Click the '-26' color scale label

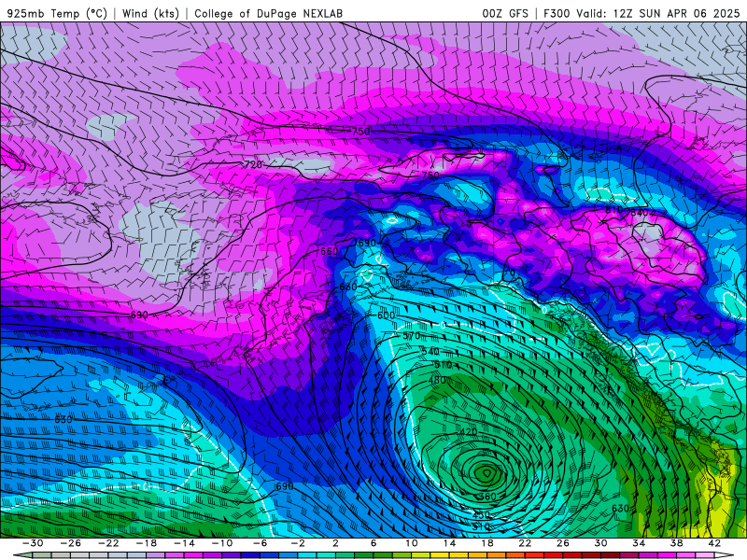tap(71, 543)
